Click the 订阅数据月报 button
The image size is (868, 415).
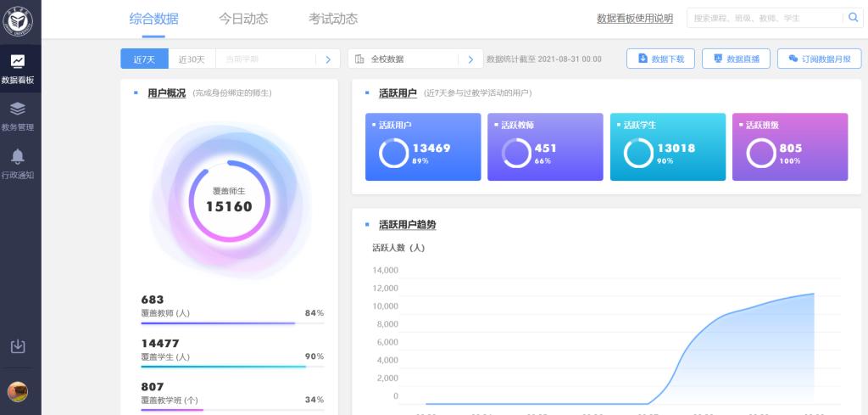[x=819, y=59]
